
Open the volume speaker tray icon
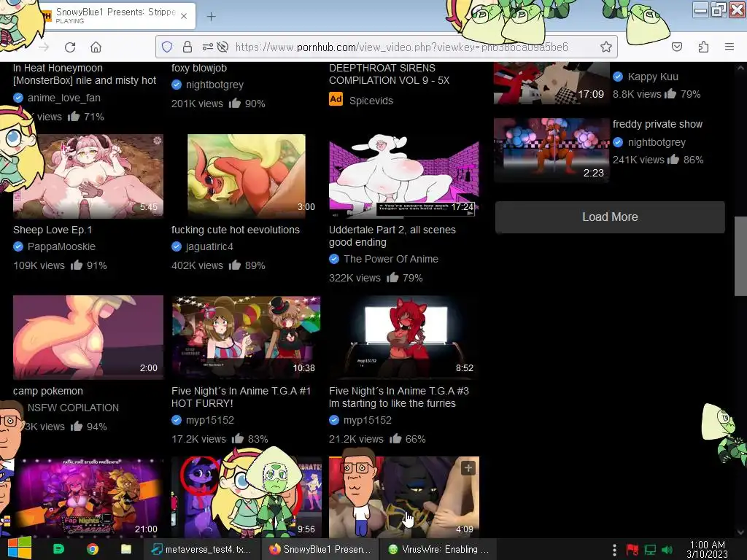click(x=667, y=550)
